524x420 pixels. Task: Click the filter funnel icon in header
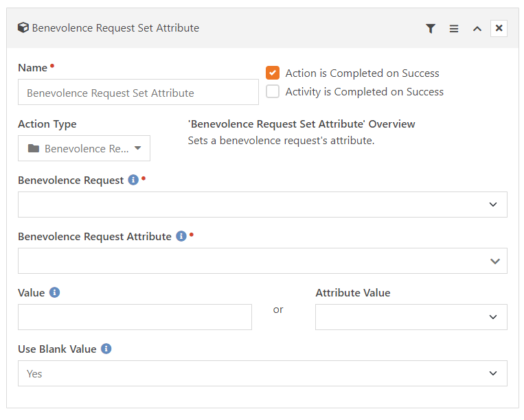point(431,28)
